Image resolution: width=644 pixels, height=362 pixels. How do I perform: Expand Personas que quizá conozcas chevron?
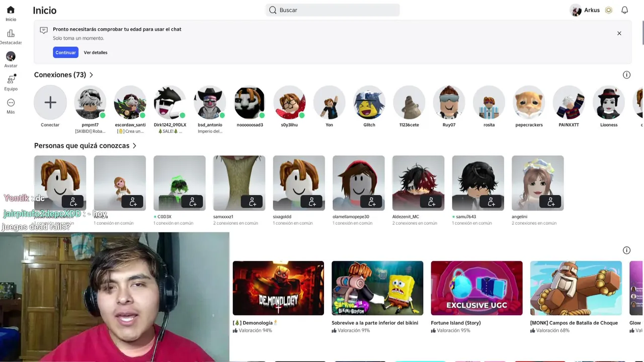(x=134, y=146)
